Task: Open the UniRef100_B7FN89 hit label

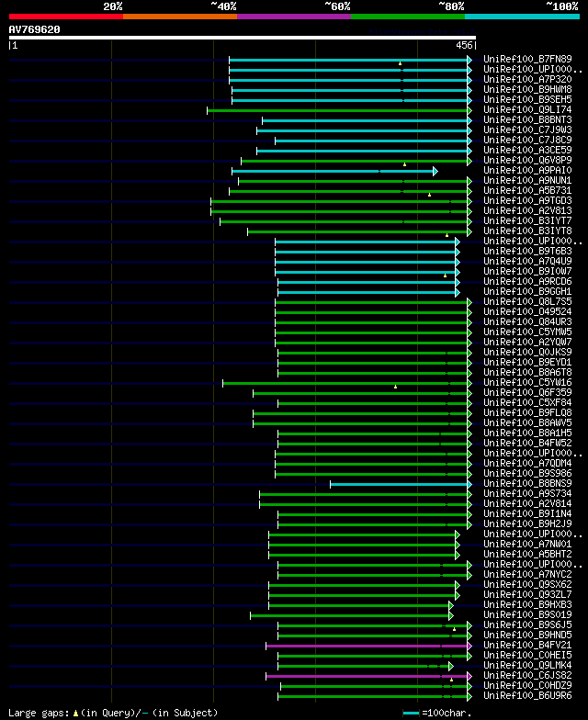Action: [x=527, y=59]
